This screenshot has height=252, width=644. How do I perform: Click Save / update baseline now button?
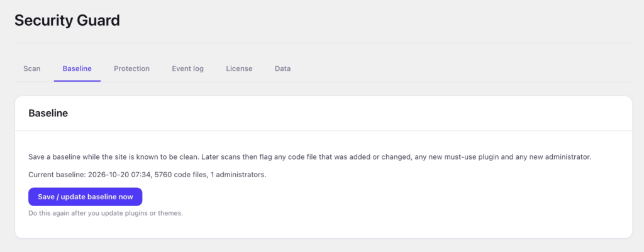click(86, 197)
